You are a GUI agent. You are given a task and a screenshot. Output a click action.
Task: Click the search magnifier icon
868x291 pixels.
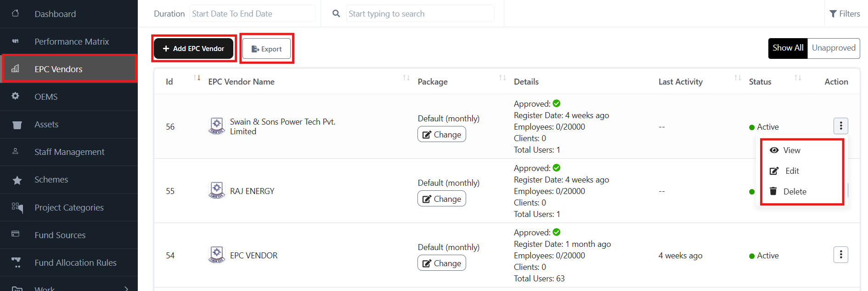point(336,14)
